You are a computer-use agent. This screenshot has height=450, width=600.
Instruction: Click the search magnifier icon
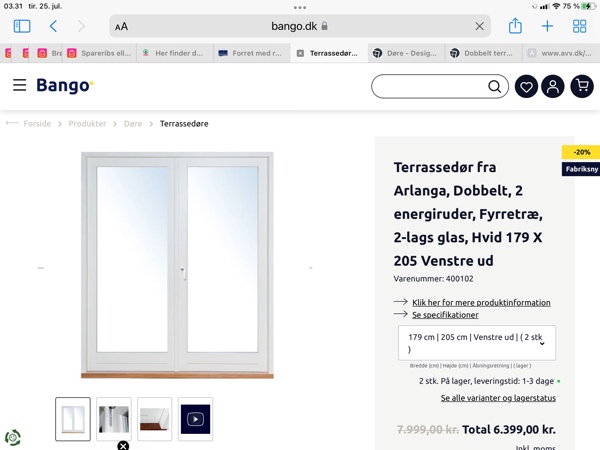[x=494, y=86]
